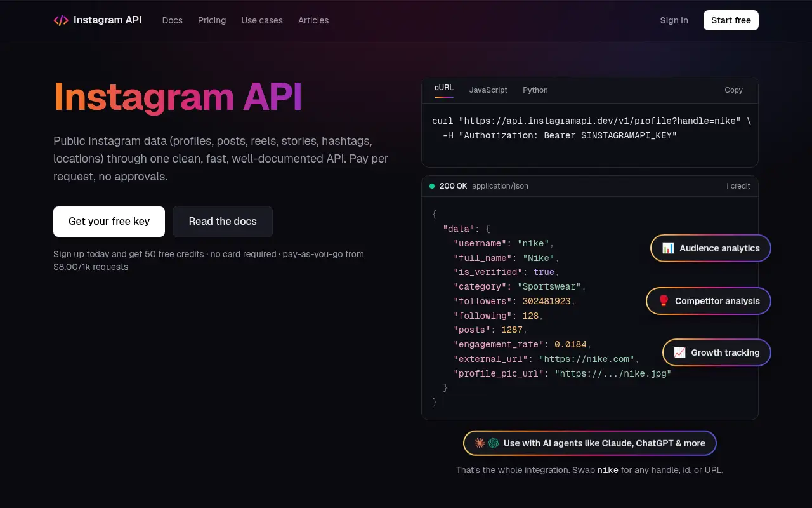Click the "username": "nike" JSON line
The height and width of the screenshot is (508, 812).
pos(504,243)
